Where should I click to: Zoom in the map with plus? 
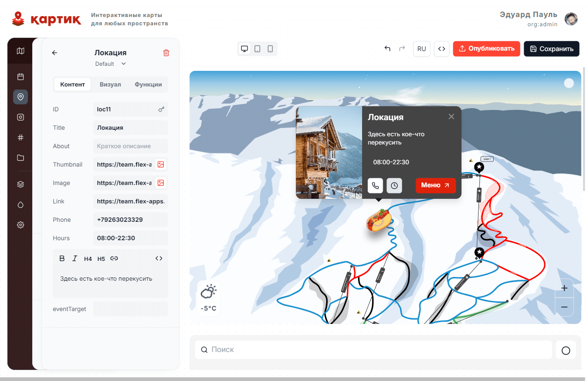point(565,288)
